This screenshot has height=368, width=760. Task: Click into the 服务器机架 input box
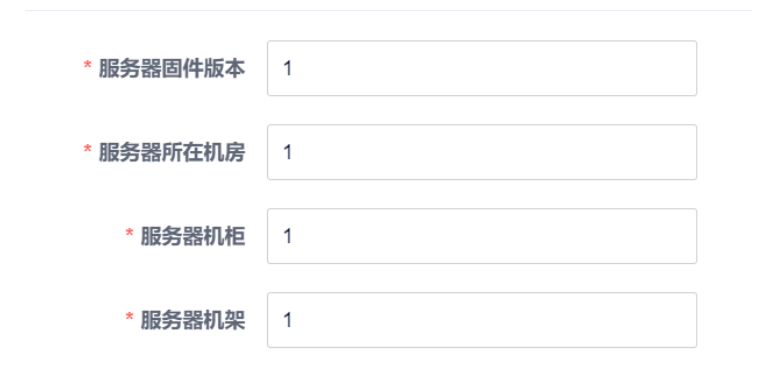[482, 320]
